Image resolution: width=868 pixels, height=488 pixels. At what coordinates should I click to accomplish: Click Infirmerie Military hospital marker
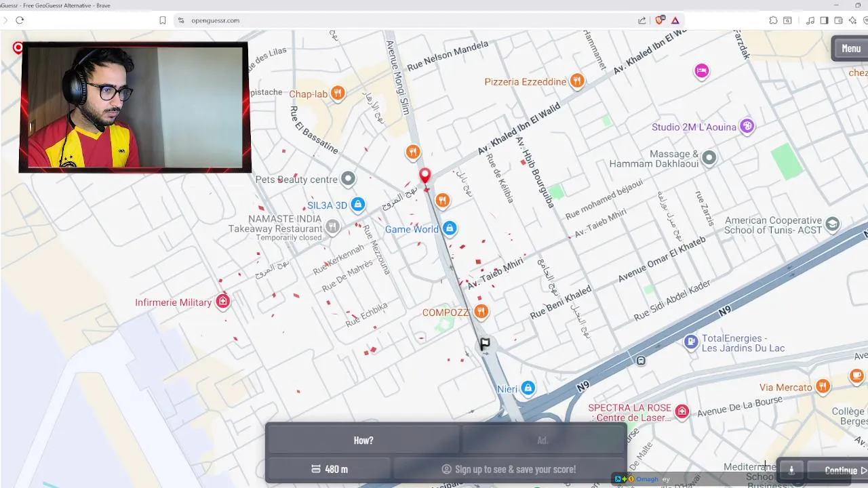(222, 302)
